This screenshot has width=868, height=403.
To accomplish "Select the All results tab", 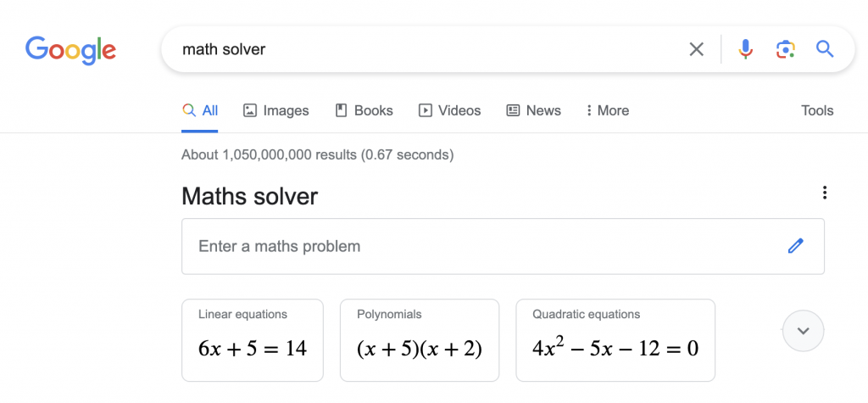I will (201, 110).
